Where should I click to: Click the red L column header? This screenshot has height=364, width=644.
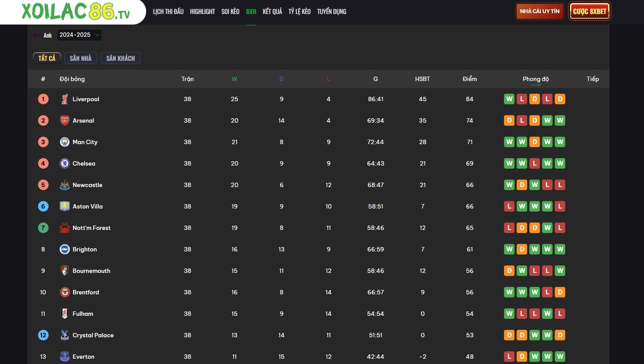[x=329, y=79]
